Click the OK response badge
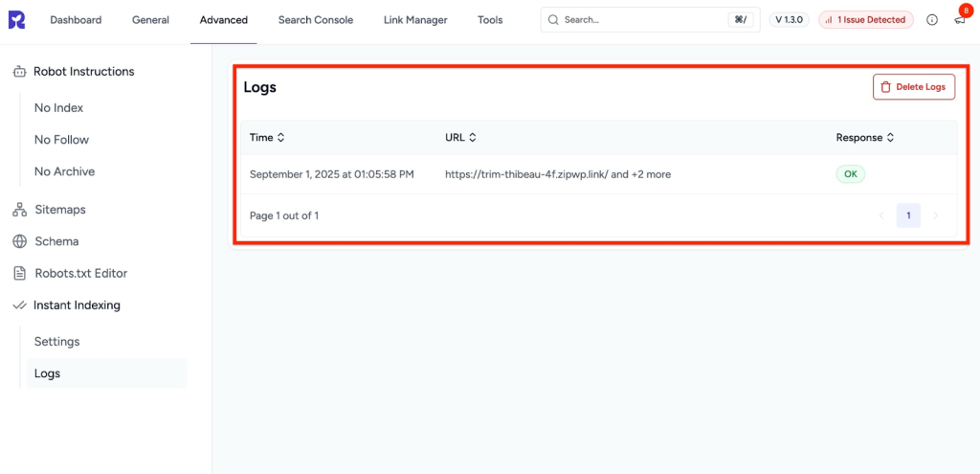Screen dimensions: 980x474 (851, 174)
